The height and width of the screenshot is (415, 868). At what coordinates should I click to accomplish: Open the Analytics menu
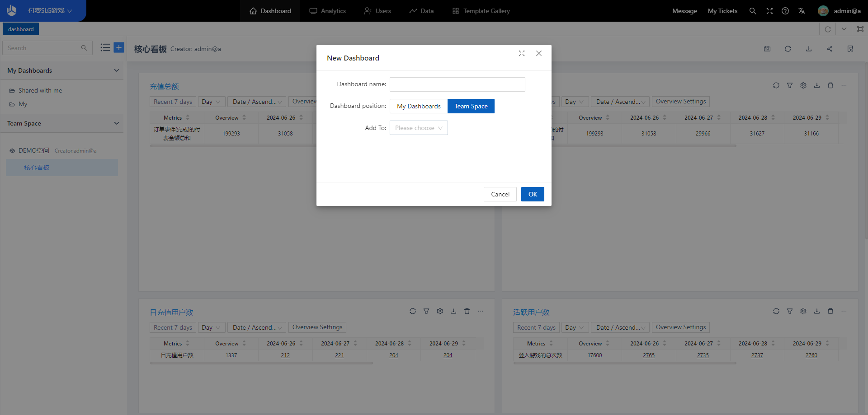(328, 11)
